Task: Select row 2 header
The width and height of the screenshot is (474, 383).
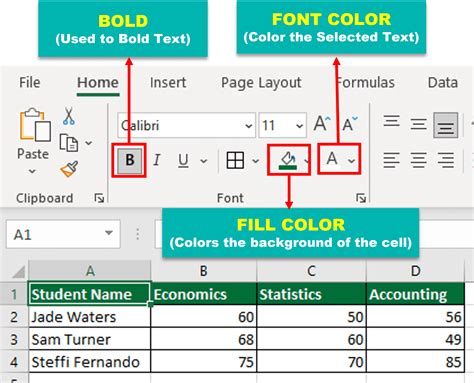Action: 14,317
